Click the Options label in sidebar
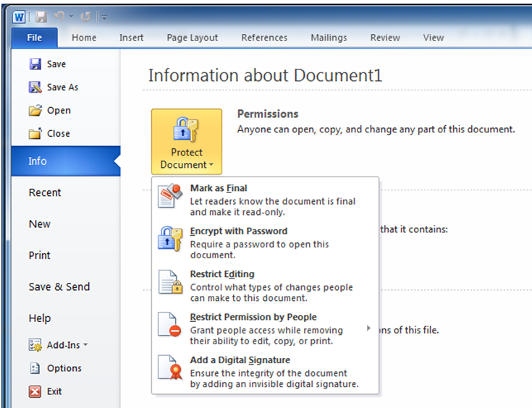Image resolution: width=532 pixels, height=408 pixels. point(64,368)
